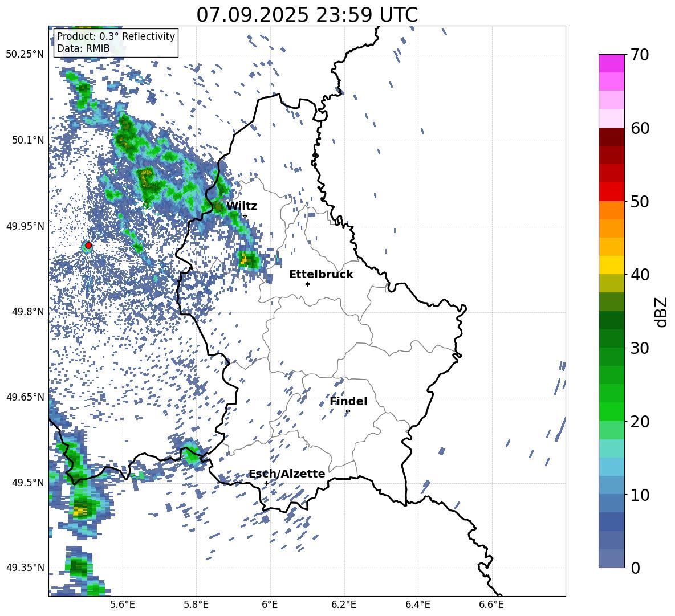Screen dimensions: 675x616
Task: Click the Ettelbruck location cross marker
Action: pyautogui.click(x=307, y=284)
